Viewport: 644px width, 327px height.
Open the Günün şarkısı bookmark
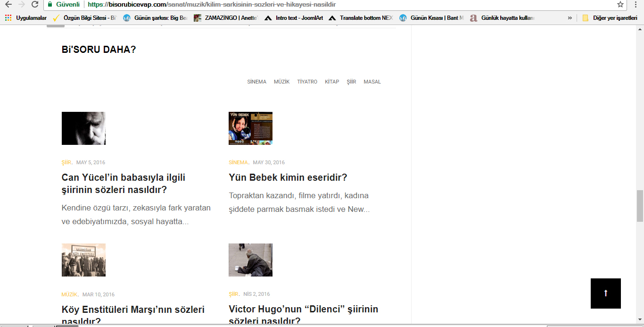pyautogui.click(x=156, y=18)
